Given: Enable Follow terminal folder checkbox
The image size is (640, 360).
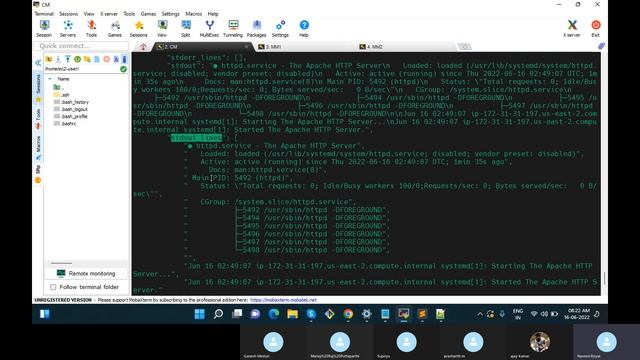Looking at the screenshot, I should 53,287.
